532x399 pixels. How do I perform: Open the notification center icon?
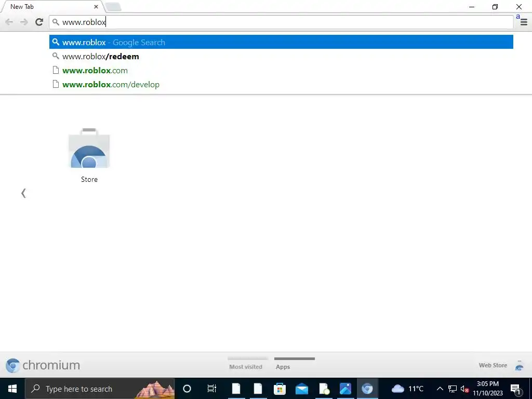pyautogui.click(x=515, y=389)
